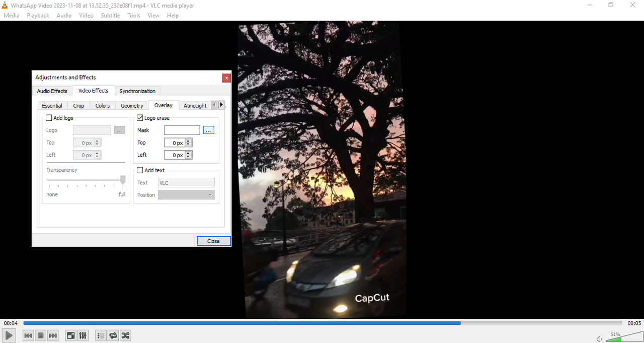Enable the Add text checkbox
Image resolution: width=644 pixels, height=343 pixels.
[140, 170]
